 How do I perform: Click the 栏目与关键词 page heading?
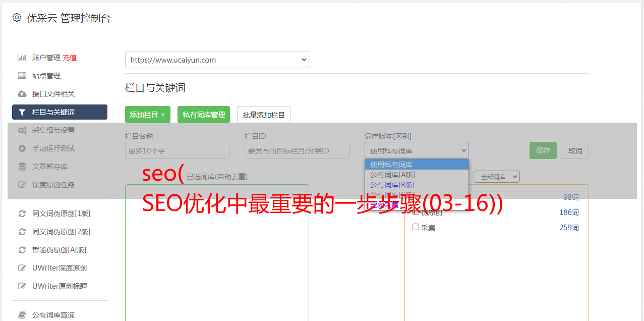coord(155,88)
